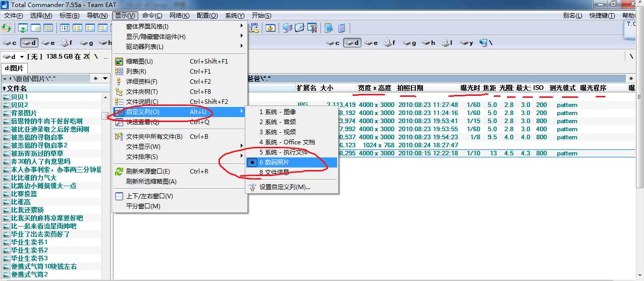Image resolution: width=644 pixels, height=281 pixels.
Task: Expand 显示/隐藏窗体组件(H) submenu
Action: coord(179,36)
